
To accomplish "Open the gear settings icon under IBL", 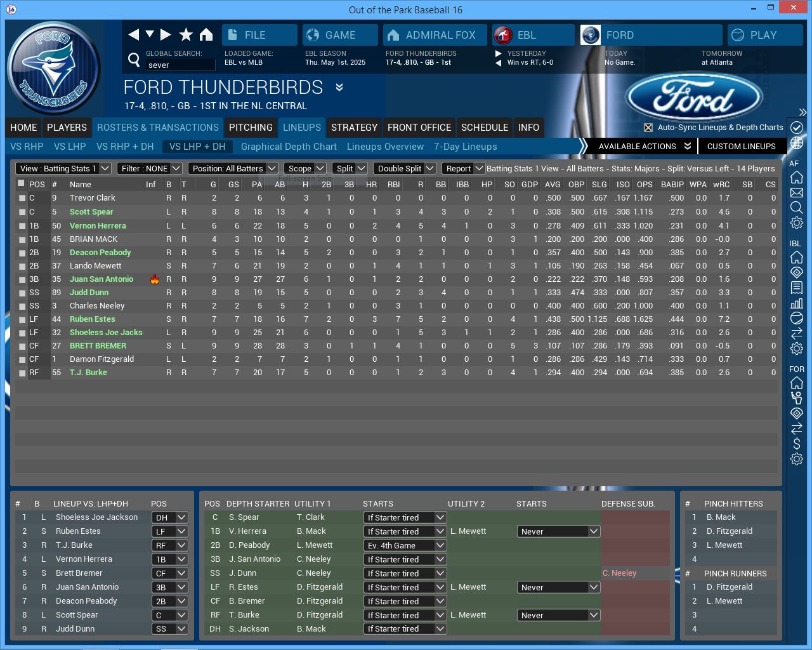I will pos(797,348).
